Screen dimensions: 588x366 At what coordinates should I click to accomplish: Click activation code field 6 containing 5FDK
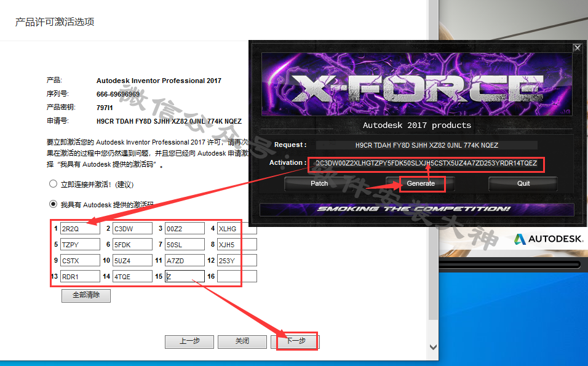pyautogui.click(x=132, y=244)
